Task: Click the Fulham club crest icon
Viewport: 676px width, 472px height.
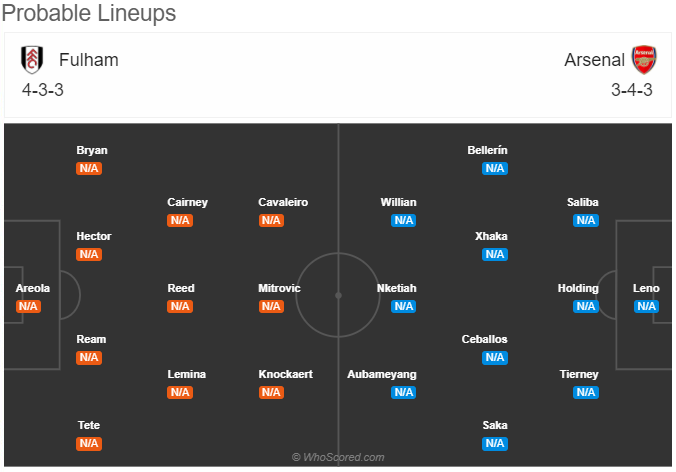Action: (x=32, y=60)
